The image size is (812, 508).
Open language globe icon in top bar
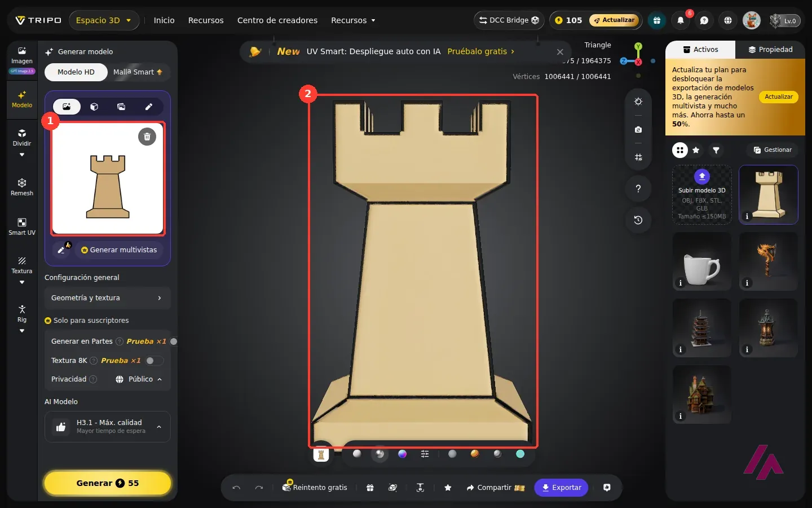click(x=728, y=20)
